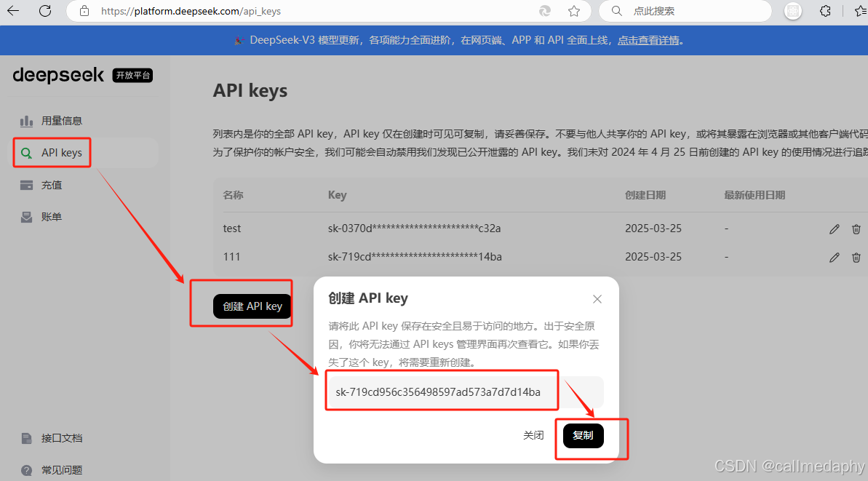Viewport: 868px width, 481px height.
Task: Click the 2025-03-25 date in test row
Action: [x=653, y=228]
